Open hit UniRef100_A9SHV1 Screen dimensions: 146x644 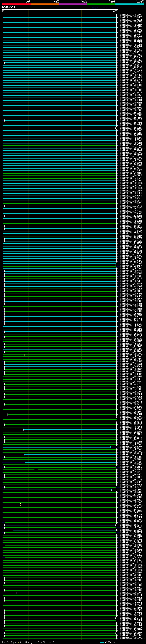[x=131, y=22]
